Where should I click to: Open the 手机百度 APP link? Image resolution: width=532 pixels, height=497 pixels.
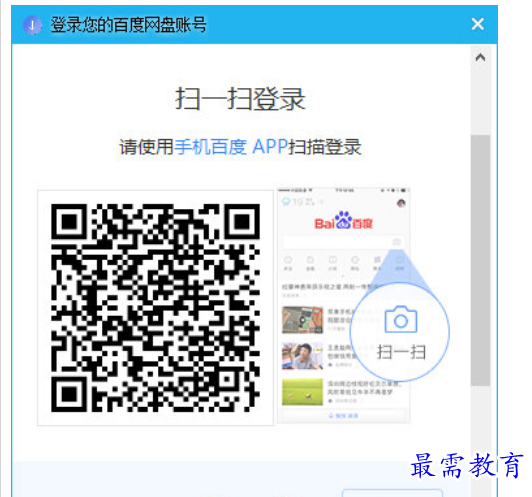(x=231, y=147)
